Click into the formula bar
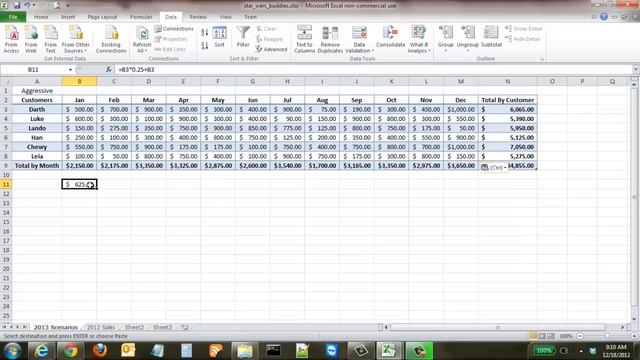Image resolution: width=640 pixels, height=360 pixels. point(373,70)
